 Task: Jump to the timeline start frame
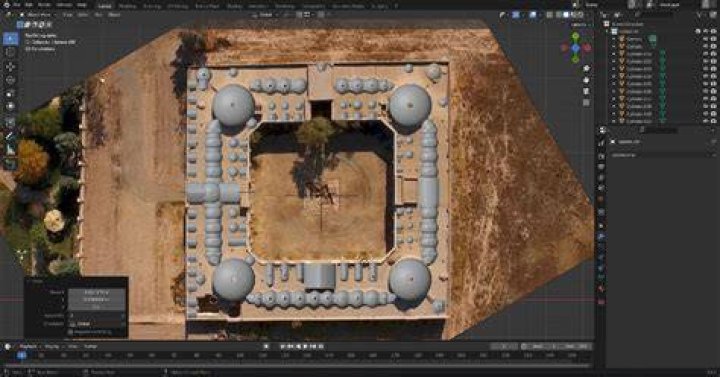[283, 347]
